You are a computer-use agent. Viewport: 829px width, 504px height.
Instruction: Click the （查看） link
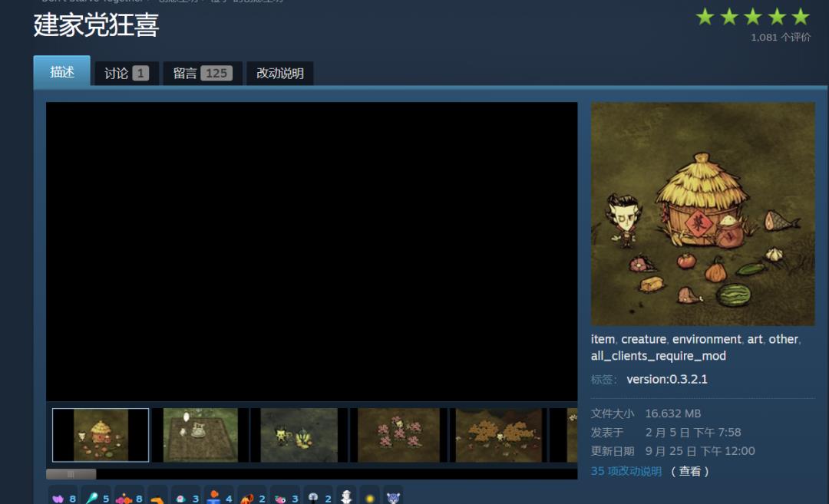(x=691, y=471)
